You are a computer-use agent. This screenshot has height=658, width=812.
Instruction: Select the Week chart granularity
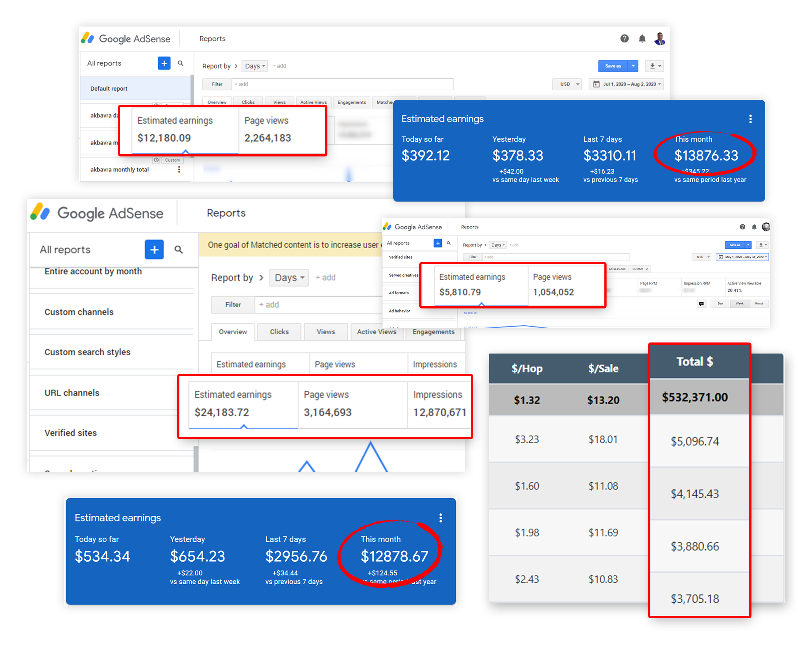739,304
